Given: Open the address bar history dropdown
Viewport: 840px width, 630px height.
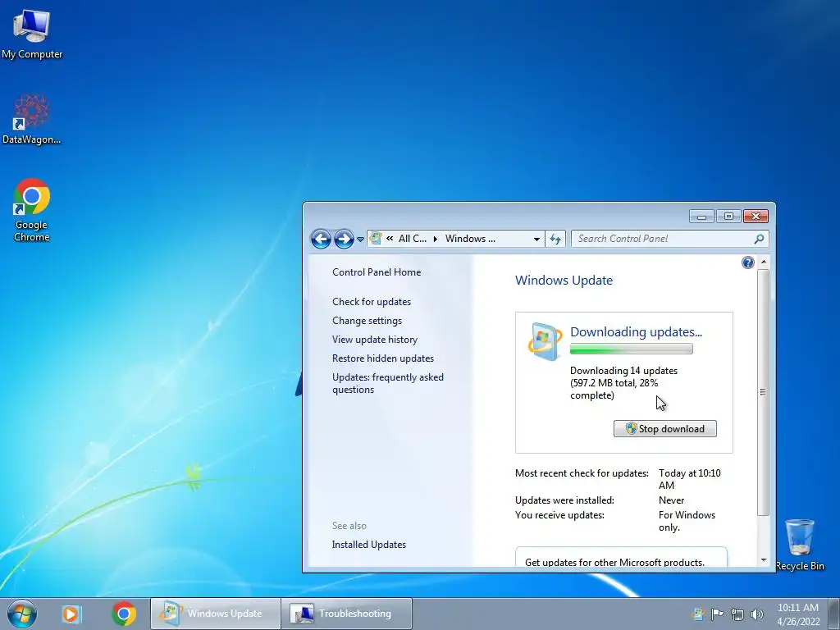Looking at the screenshot, I should coord(536,239).
